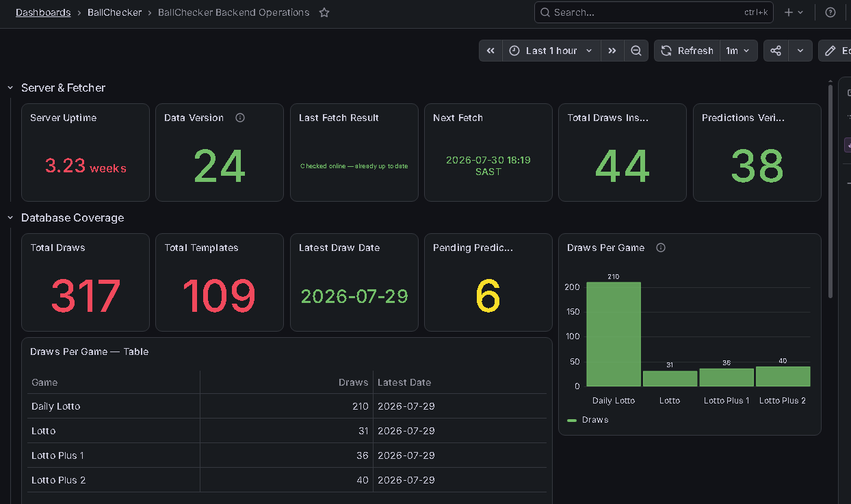The height and width of the screenshot is (504, 851).
Task: Click the dashboard vertical scrollbar
Action: pos(830,191)
